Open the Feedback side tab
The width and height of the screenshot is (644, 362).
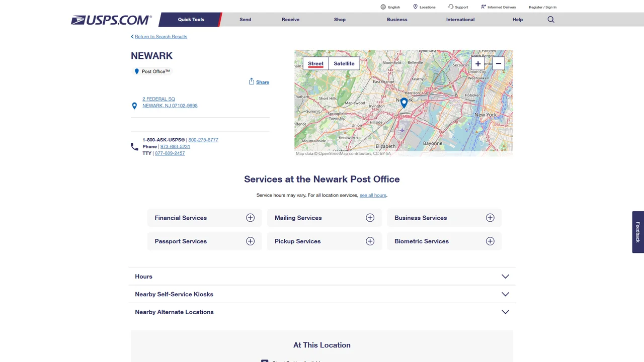click(x=638, y=232)
